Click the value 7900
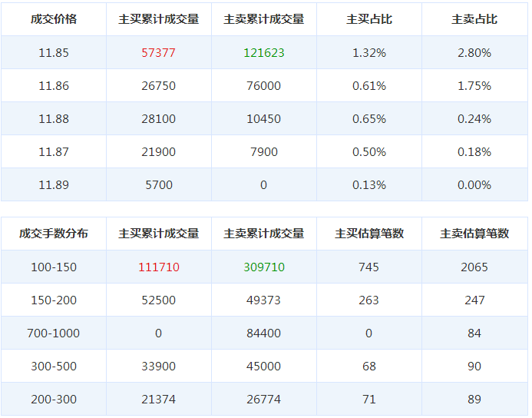 pos(264,152)
